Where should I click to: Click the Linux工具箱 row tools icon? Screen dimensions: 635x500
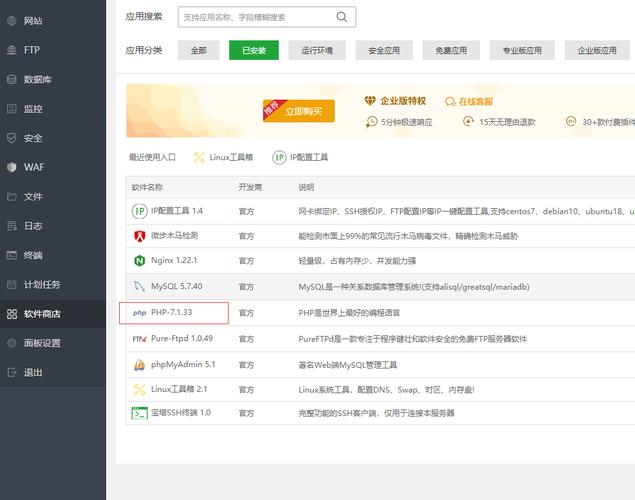pos(139,389)
